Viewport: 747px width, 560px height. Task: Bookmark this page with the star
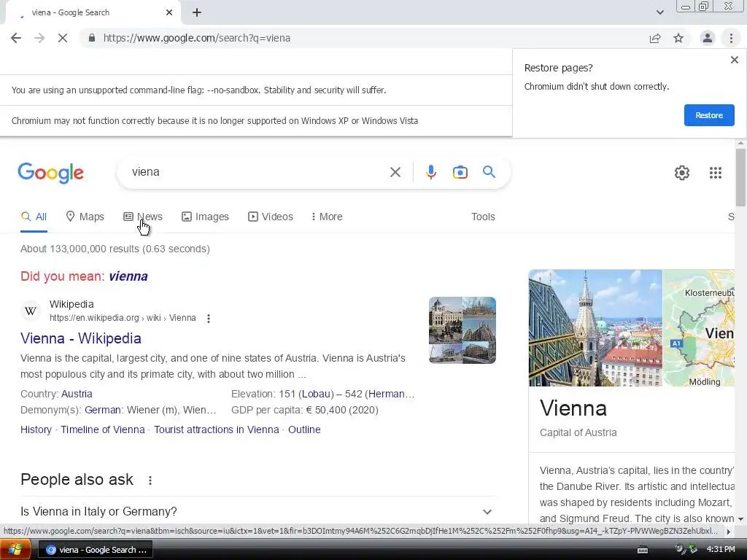point(678,38)
